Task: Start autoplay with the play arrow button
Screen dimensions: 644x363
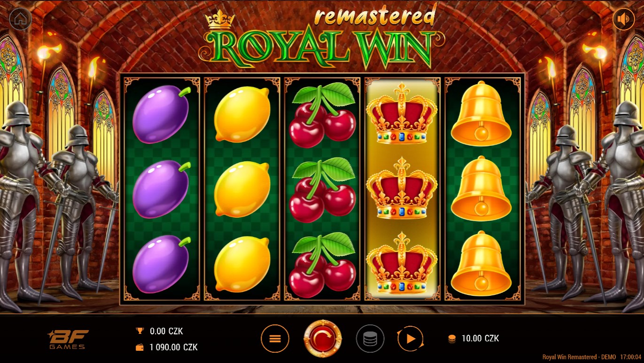Action: [x=411, y=339]
